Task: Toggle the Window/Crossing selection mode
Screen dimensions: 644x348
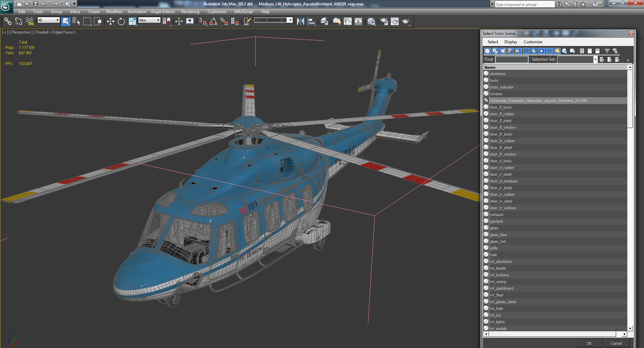Action: (97, 21)
